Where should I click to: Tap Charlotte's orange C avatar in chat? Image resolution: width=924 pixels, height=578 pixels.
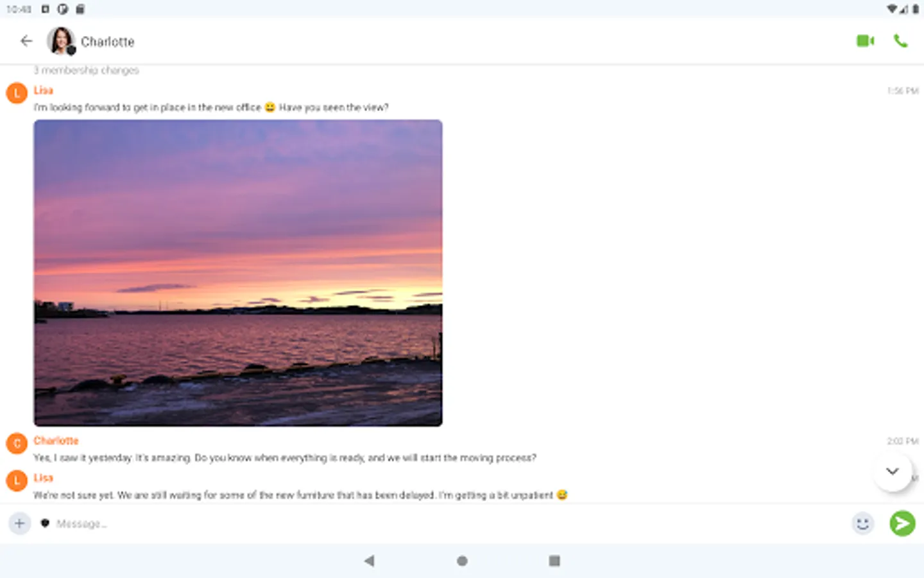17,443
